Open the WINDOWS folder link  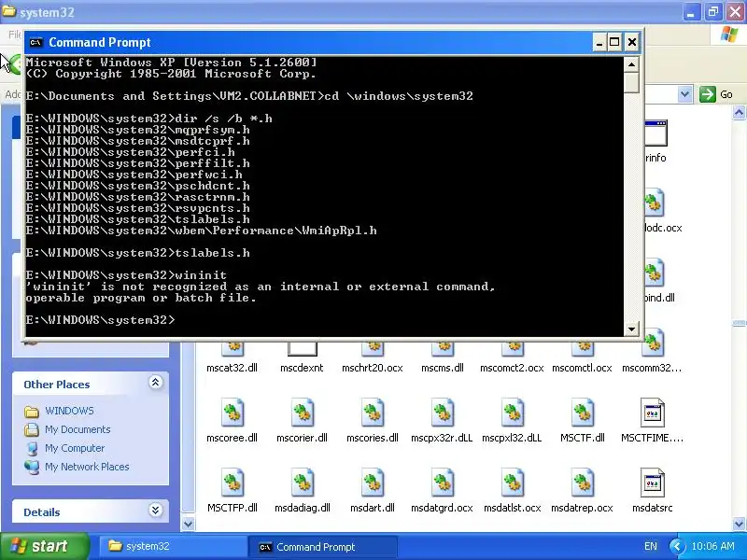point(69,411)
